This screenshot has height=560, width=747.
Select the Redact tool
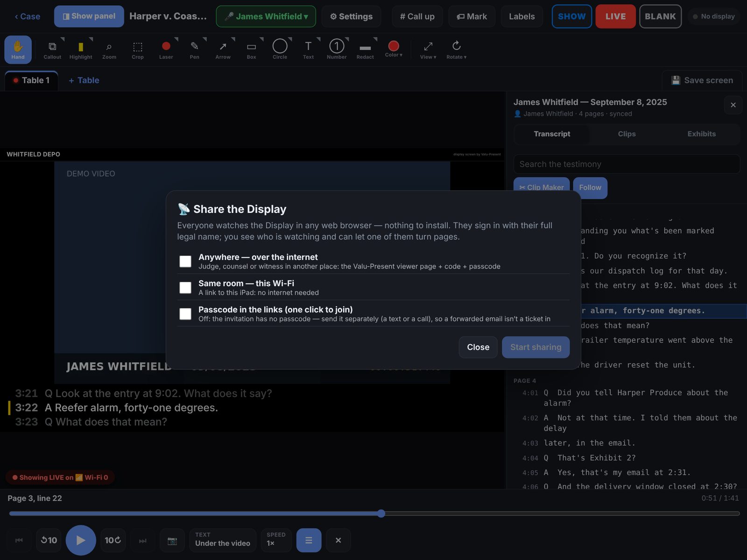(x=366, y=50)
